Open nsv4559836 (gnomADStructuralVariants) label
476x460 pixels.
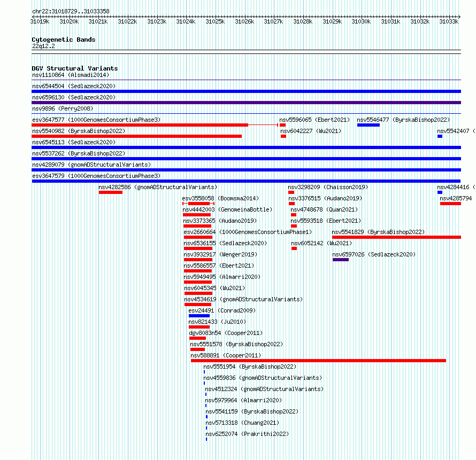click(263, 378)
